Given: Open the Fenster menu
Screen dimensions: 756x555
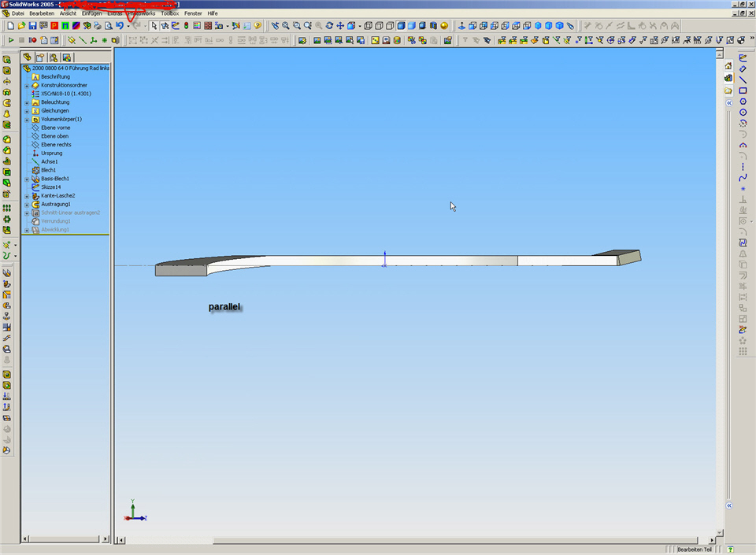Looking at the screenshot, I should point(193,13).
